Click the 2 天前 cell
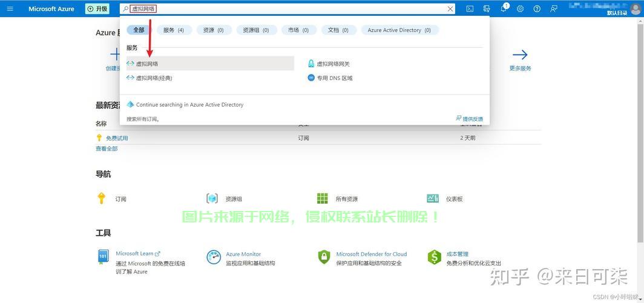Image resolution: width=644 pixels, height=303 pixels. click(468, 138)
